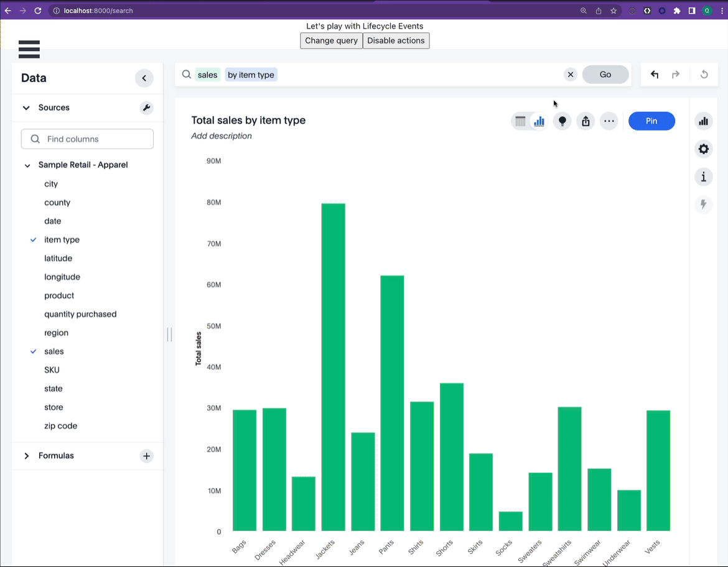Uncheck the sales column
This screenshot has height=567, width=728.
(x=54, y=351)
